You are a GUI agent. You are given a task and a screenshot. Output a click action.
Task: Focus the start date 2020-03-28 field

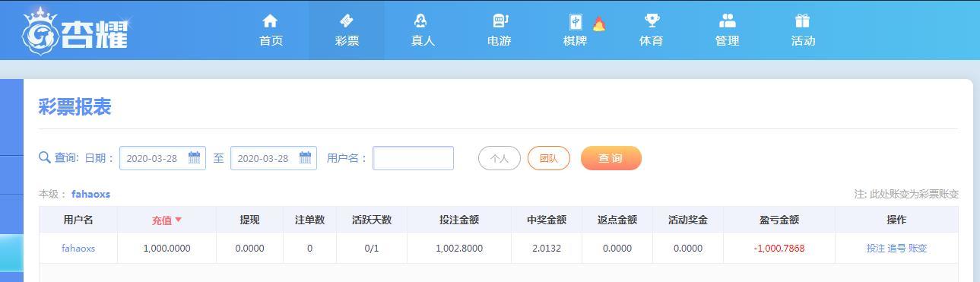click(163, 158)
